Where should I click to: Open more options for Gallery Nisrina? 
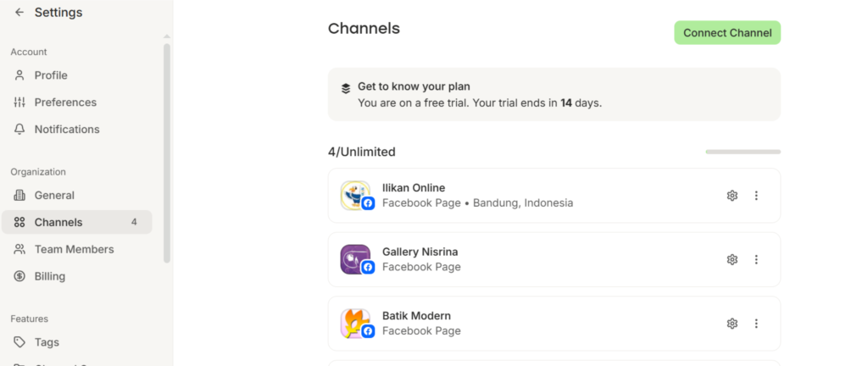(x=756, y=260)
